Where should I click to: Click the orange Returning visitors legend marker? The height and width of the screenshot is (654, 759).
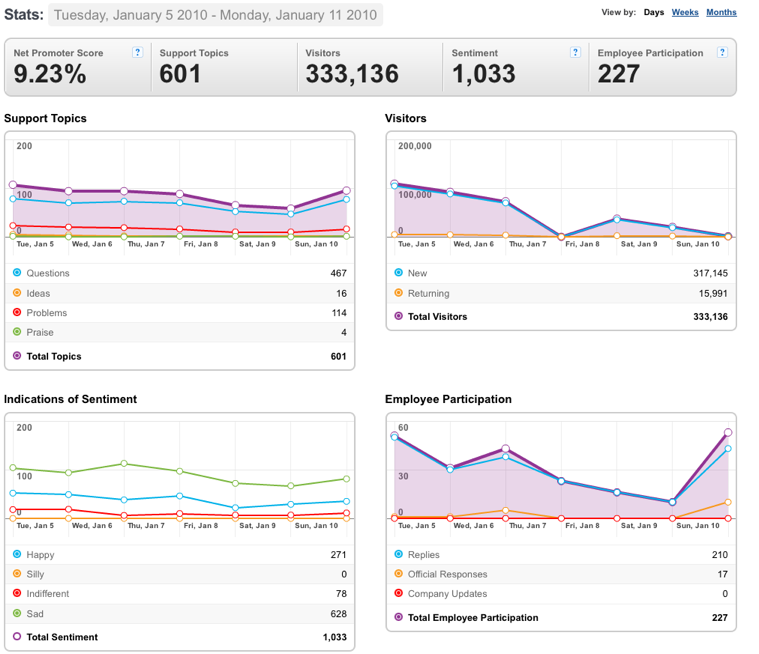(398, 293)
